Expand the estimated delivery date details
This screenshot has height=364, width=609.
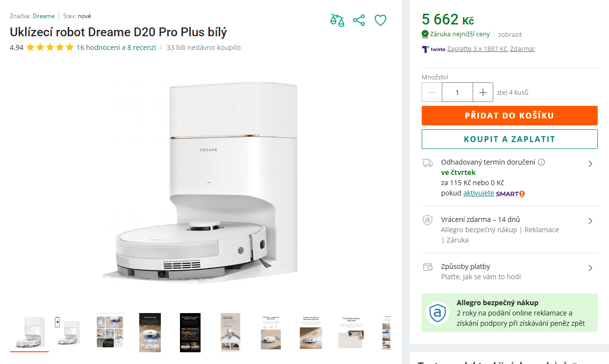point(590,164)
